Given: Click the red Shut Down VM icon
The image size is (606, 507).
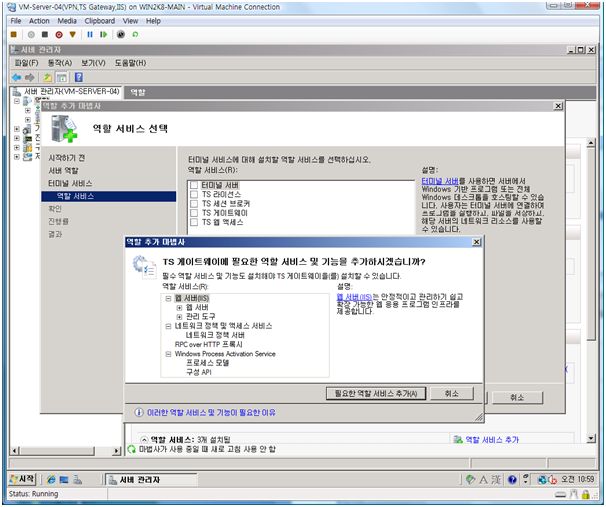Looking at the screenshot, I should [59, 34].
